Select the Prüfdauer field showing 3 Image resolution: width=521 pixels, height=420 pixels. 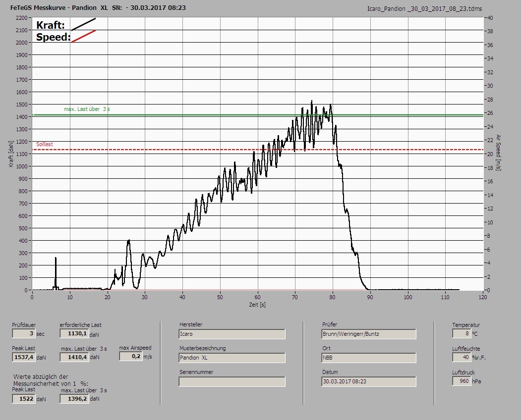(x=24, y=333)
